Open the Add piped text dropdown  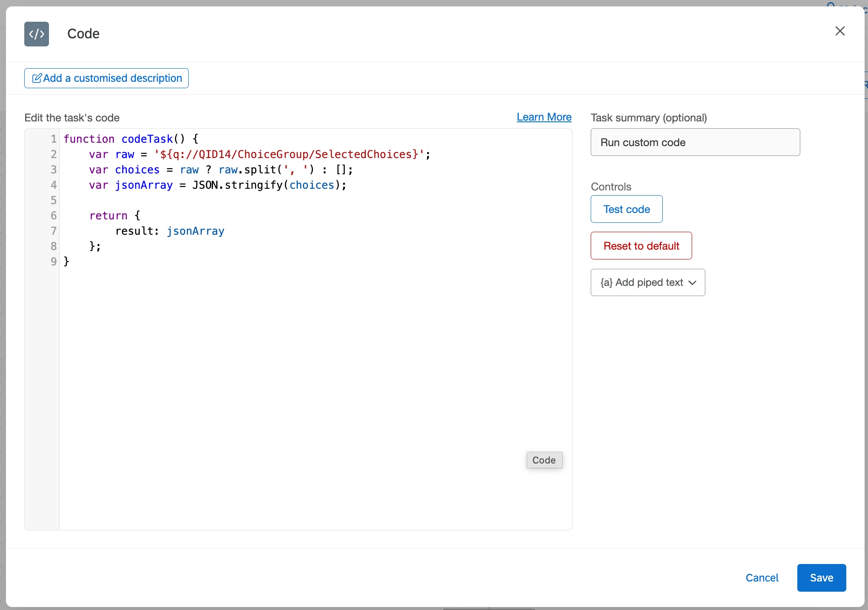[x=648, y=282]
